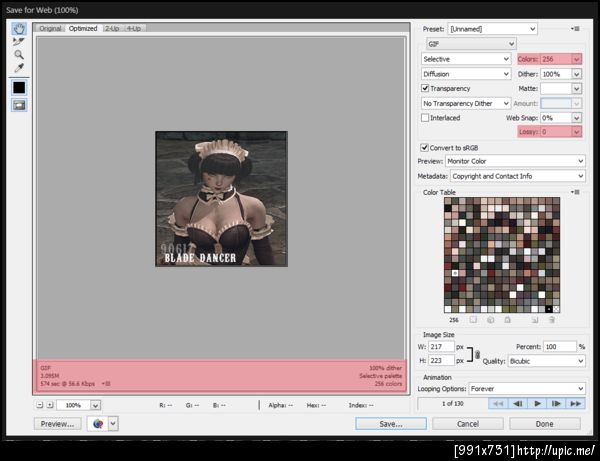This screenshot has height=461, width=600.
Task: Open download speed menu icon in info bar
Action: click(106, 383)
